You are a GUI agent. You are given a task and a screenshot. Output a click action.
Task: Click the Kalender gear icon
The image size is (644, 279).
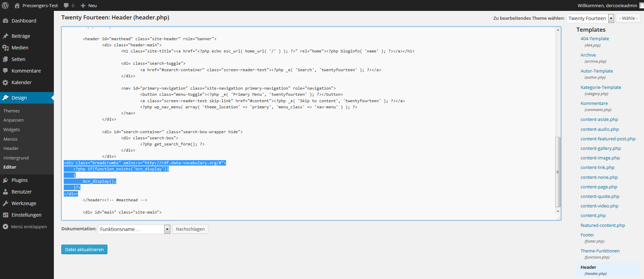coord(5,82)
